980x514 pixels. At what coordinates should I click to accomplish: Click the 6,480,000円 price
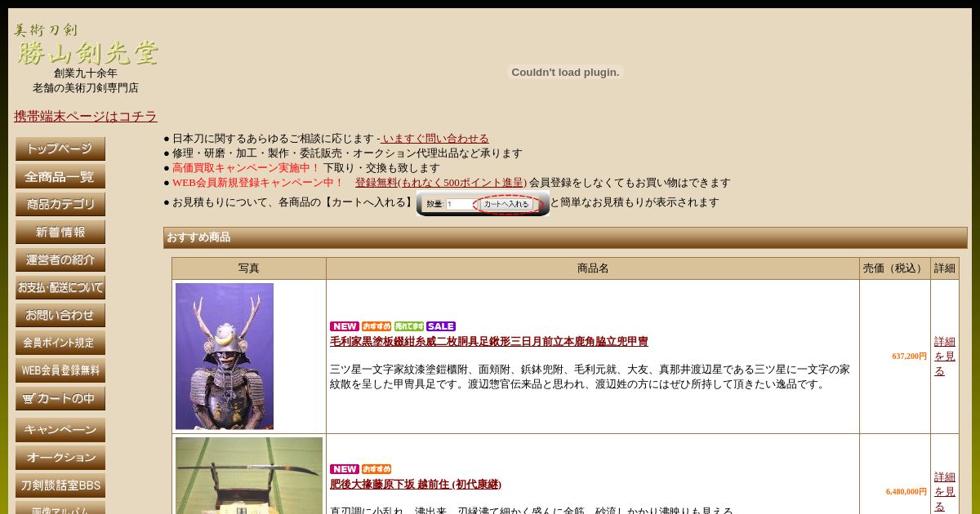click(906, 492)
